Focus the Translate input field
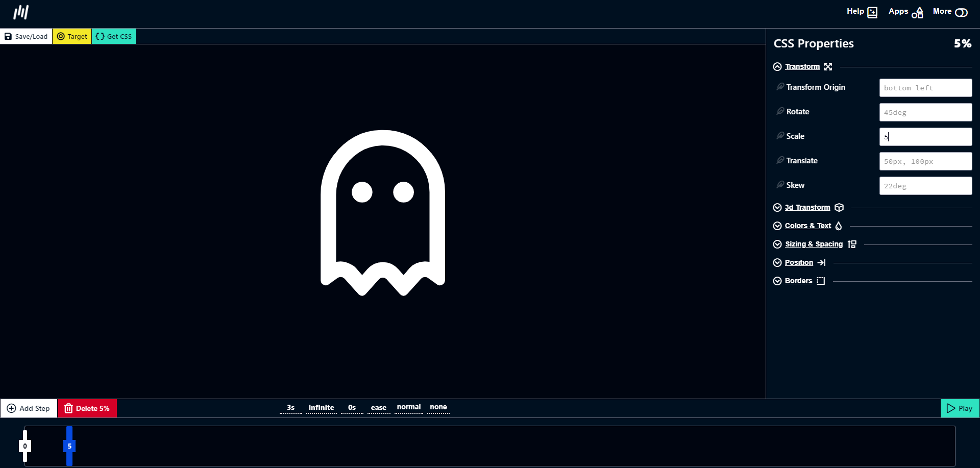Image resolution: width=980 pixels, height=468 pixels. (925, 161)
